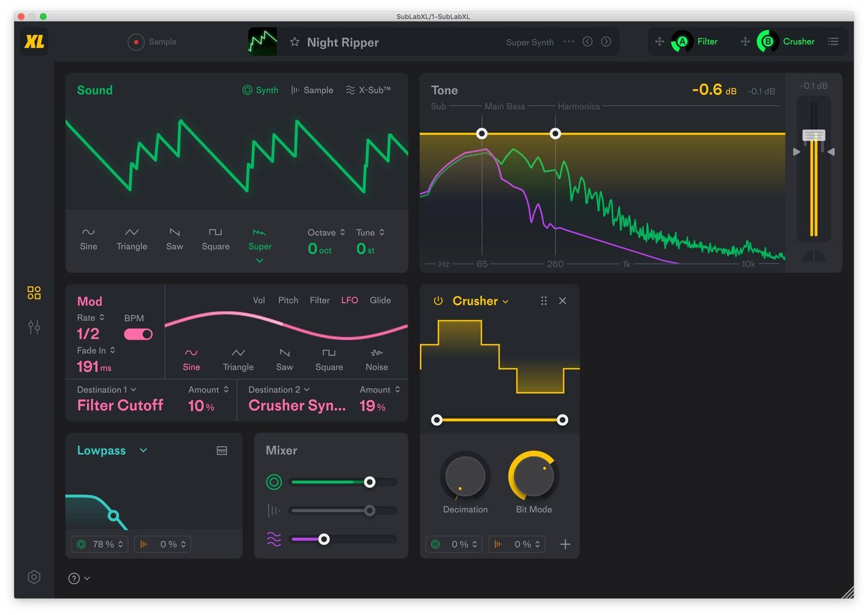This screenshot has width=868, height=615.
Task: Select the Glide tab in the Mod panel
Action: 380,300
